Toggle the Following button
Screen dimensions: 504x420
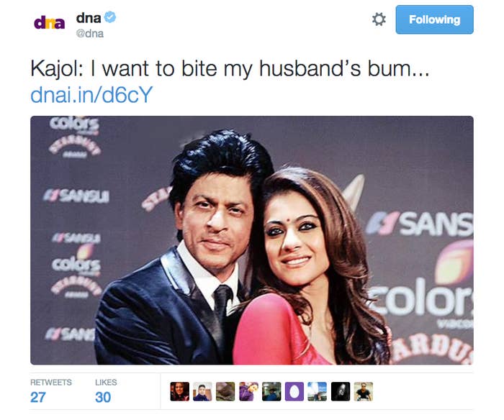(434, 19)
